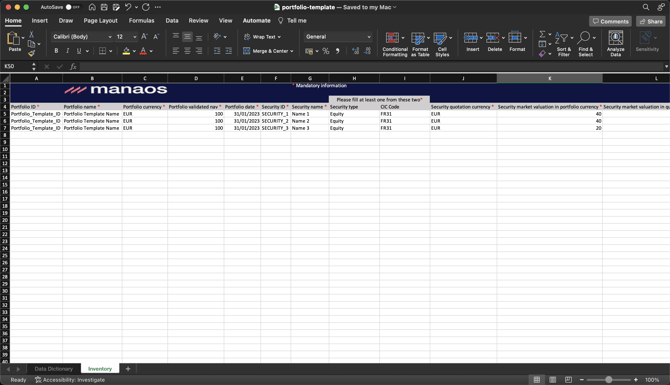The image size is (670, 385).
Task: Toggle Middle Align
Action: [187, 37]
